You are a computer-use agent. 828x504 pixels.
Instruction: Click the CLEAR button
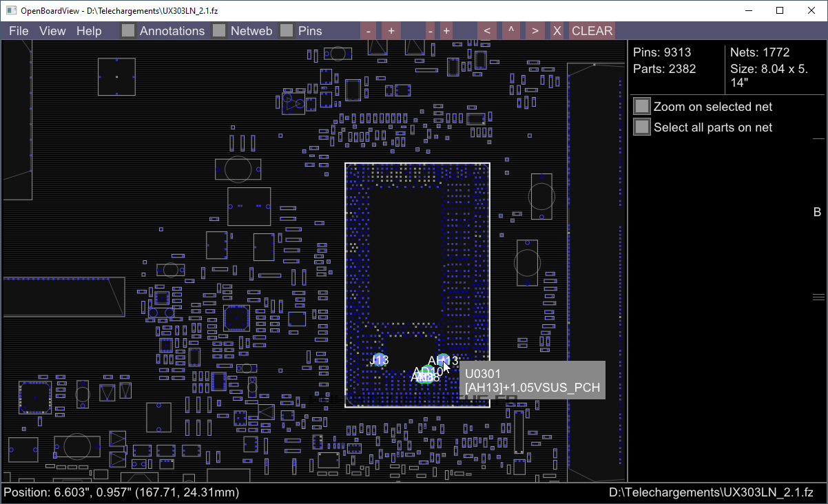click(592, 31)
